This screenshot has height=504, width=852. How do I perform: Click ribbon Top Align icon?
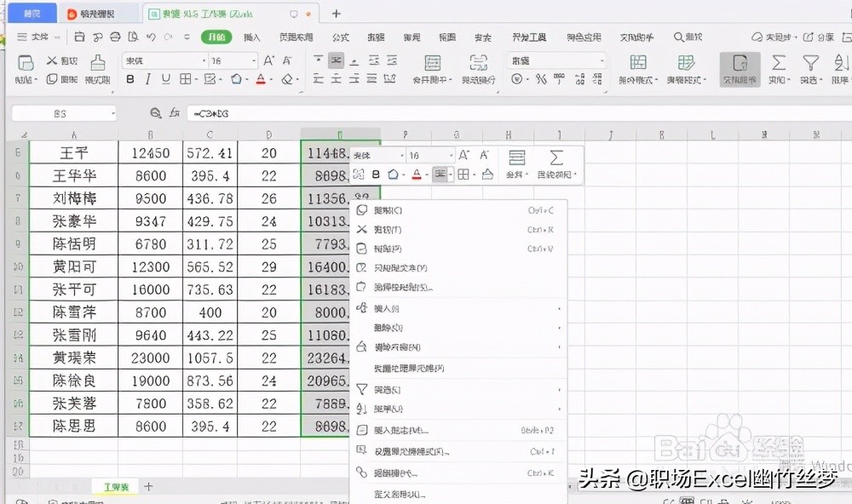319,60
